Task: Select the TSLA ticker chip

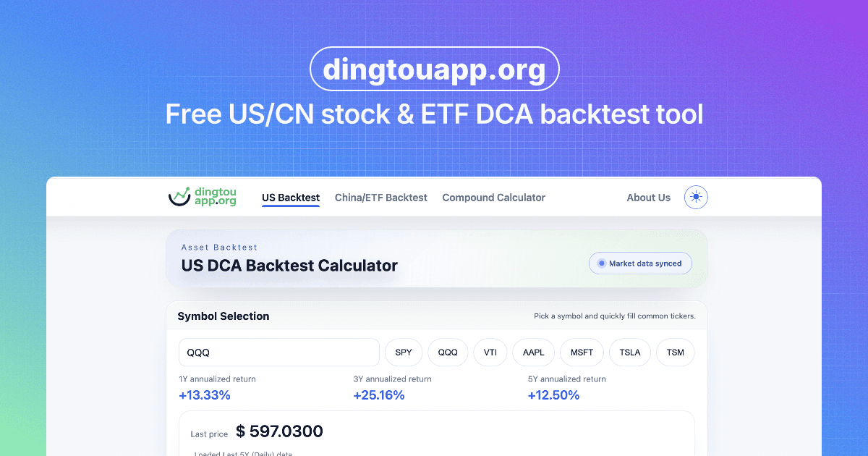Action: click(629, 352)
